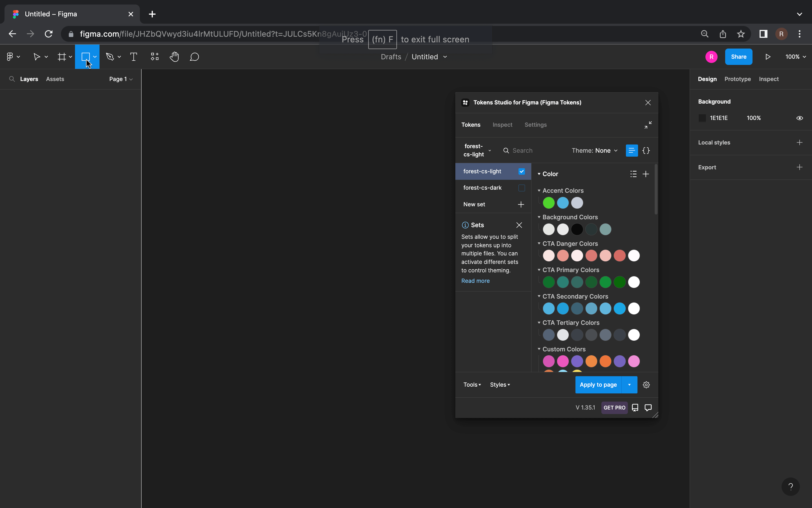Open the Figma main menu icon
Screen dimensions: 812x508
click(x=10, y=57)
